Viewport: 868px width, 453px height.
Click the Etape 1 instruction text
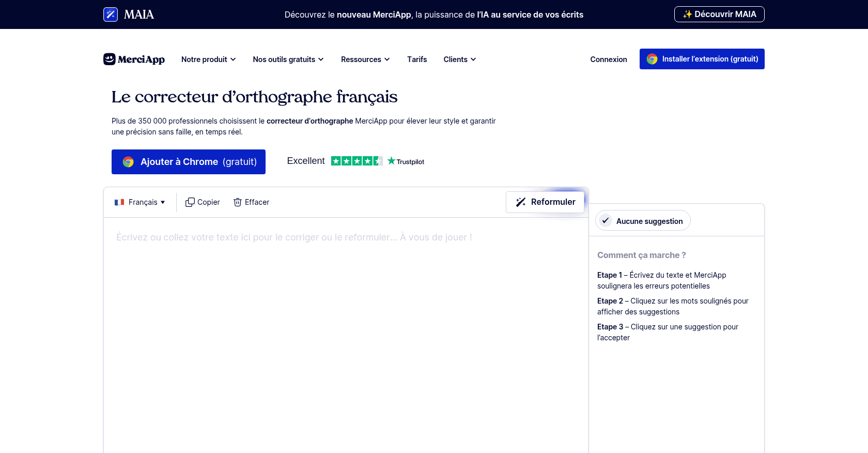662,280
